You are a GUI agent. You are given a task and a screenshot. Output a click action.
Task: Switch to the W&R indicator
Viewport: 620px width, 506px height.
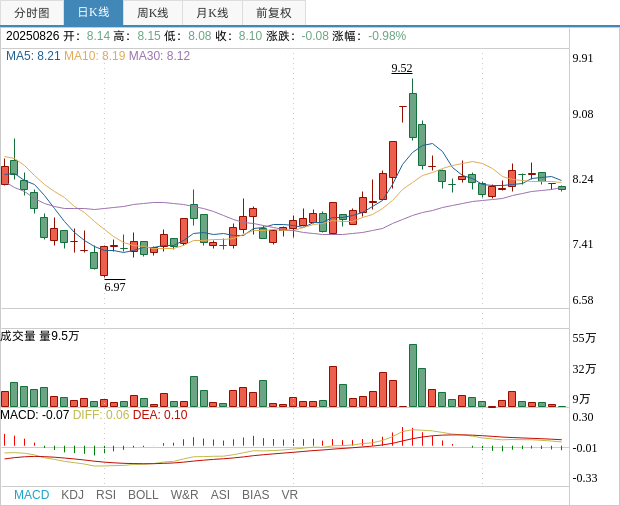tap(184, 495)
